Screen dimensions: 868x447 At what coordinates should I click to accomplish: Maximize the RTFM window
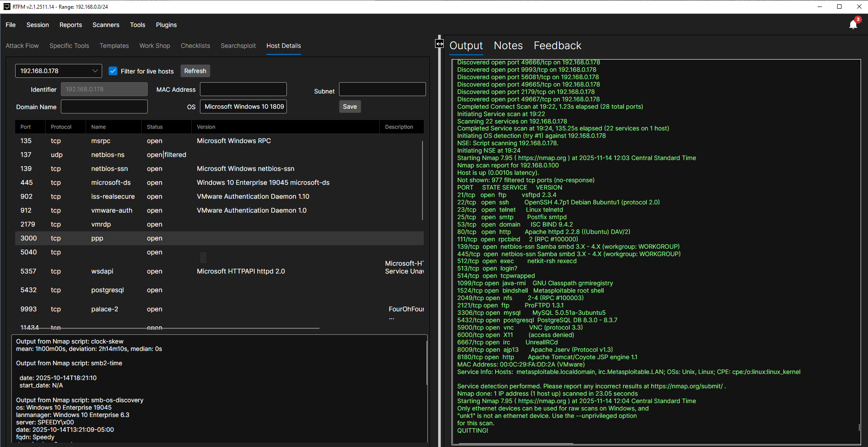839,7
